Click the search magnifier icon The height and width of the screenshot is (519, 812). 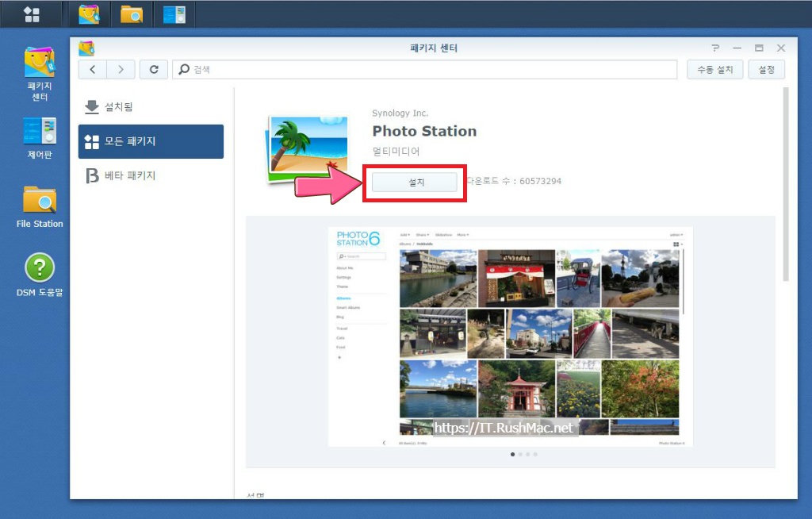[184, 69]
